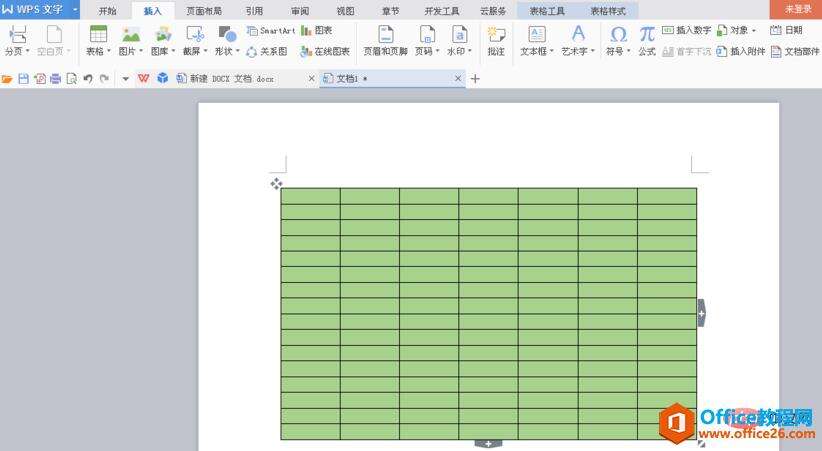Insert a comment (批注)
Viewport: 822px width, 451px height.
point(496,41)
